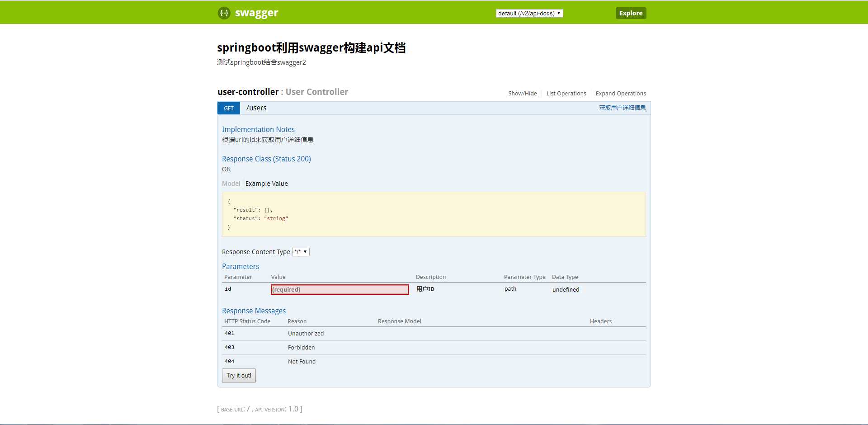Click the API version 1.0 footer text
Viewport: 868px width, 425px height.
pos(276,409)
